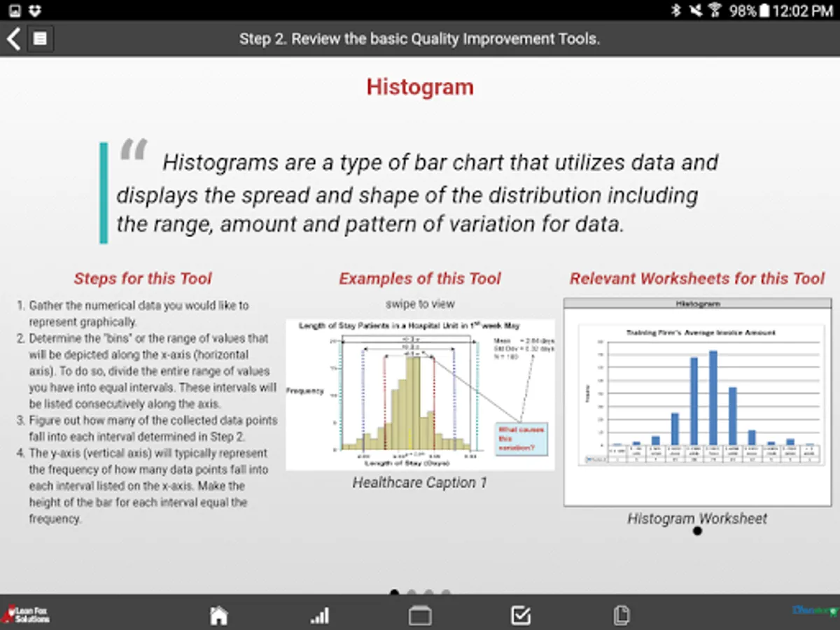Screen dimensions: 840x630
Task: Tap the muted sound status icon
Action: click(x=695, y=10)
